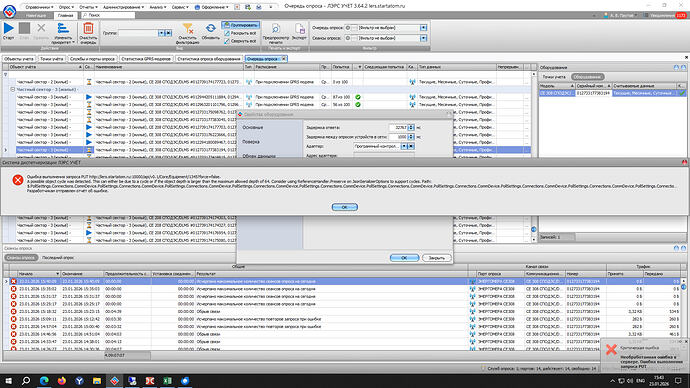
Task: Sort by the Начало column header
Action: [38, 274]
